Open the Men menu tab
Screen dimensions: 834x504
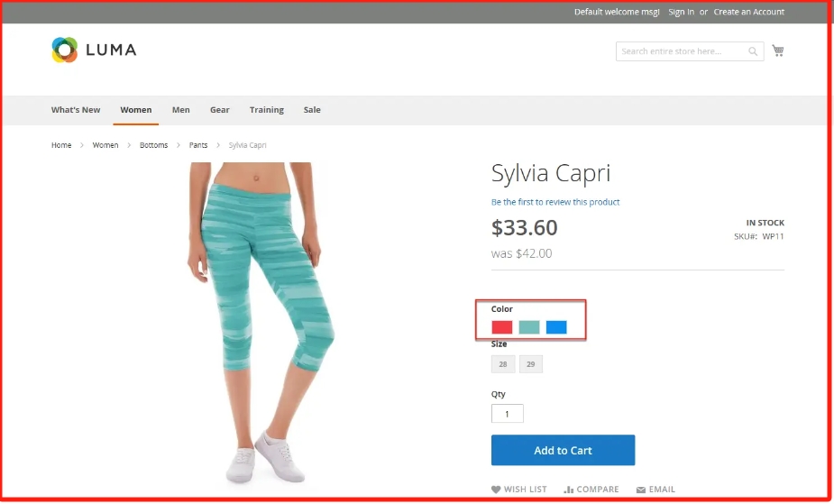[181, 110]
